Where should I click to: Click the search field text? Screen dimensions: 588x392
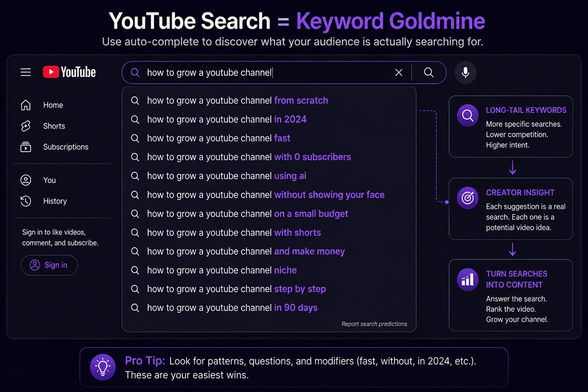pos(209,72)
